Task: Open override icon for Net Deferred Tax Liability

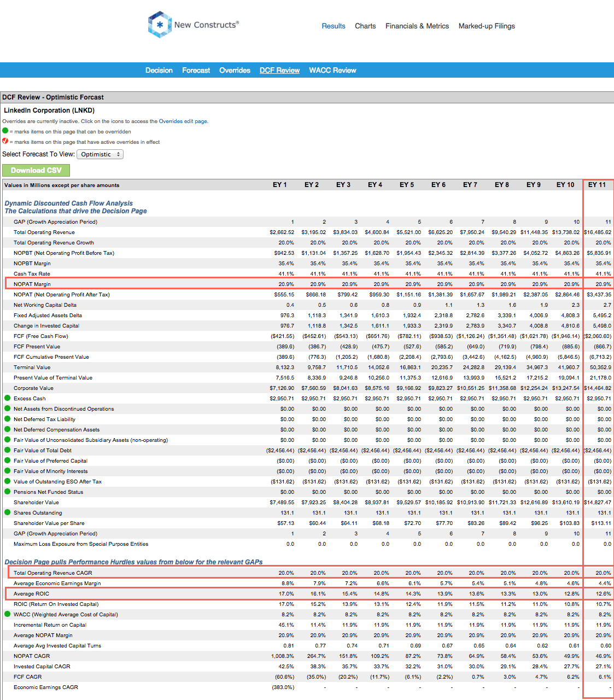Action: [x=8, y=419]
